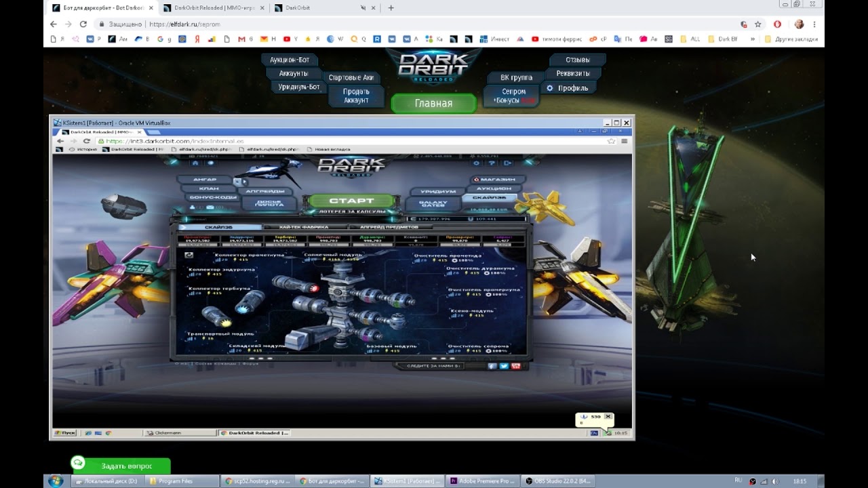The height and width of the screenshot is (488, 868).
Task: Click the СТАРТ button in DarkOrbit
Action: [351, 201]
